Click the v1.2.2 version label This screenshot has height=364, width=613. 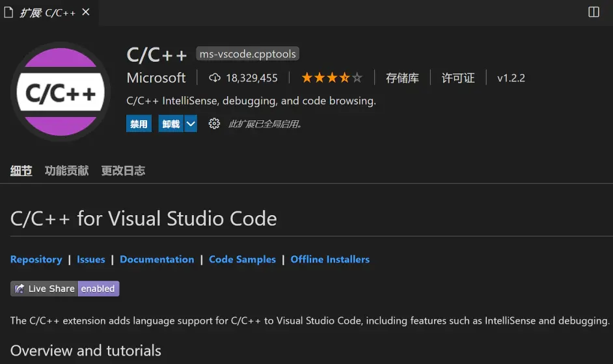click(511, 78)
